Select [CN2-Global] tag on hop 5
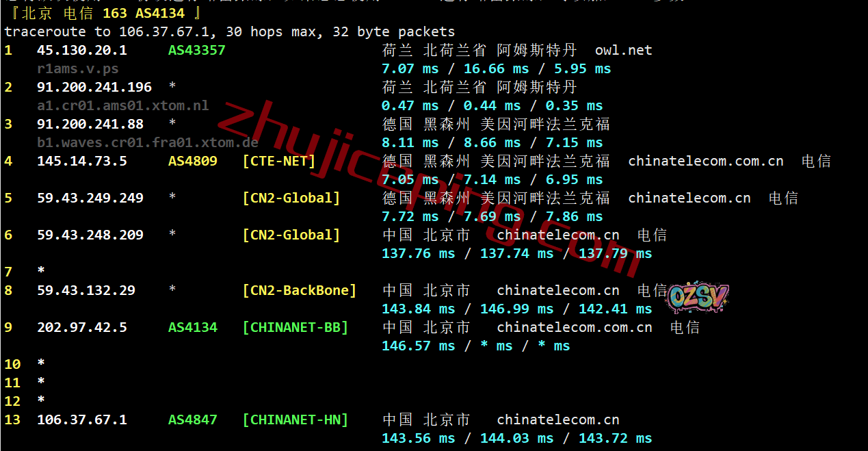The image size is (868, 451). pyautogui.click(x=291, y=198)
